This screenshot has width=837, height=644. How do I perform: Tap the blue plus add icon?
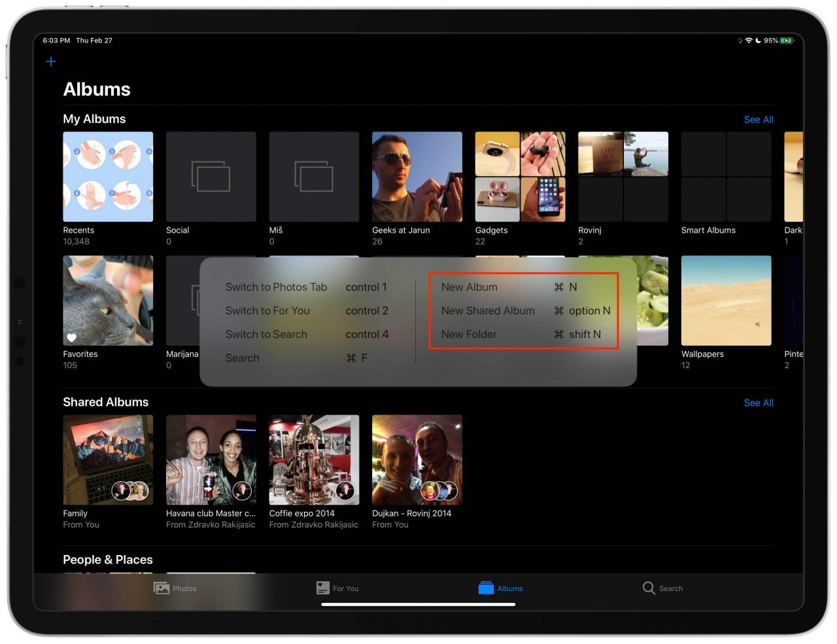click(x=51, y=61)
